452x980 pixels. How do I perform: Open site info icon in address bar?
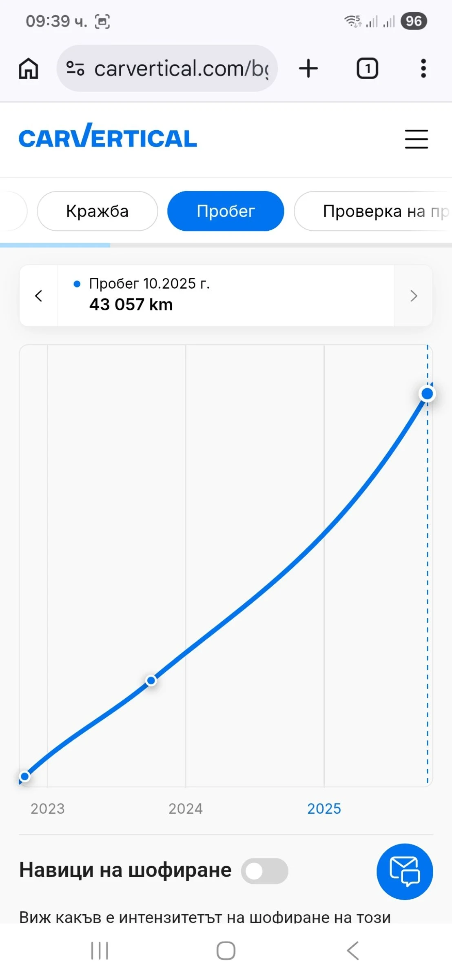coord(75,68)
